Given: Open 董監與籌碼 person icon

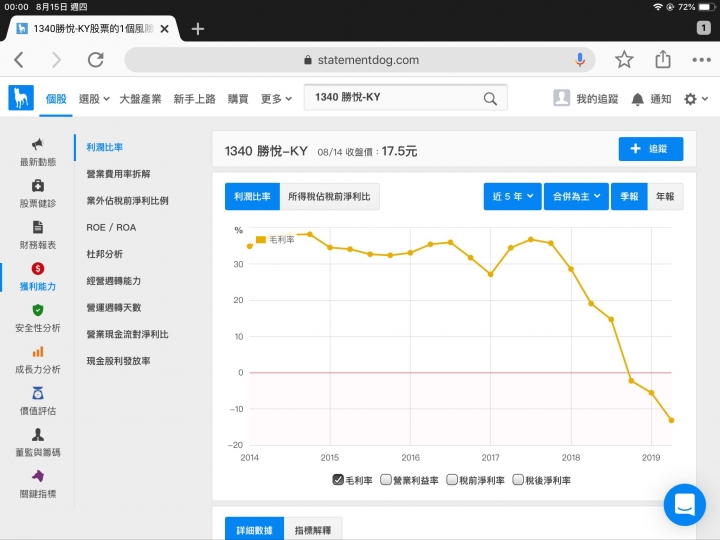Looking at the screenshot, I should 38,434.
